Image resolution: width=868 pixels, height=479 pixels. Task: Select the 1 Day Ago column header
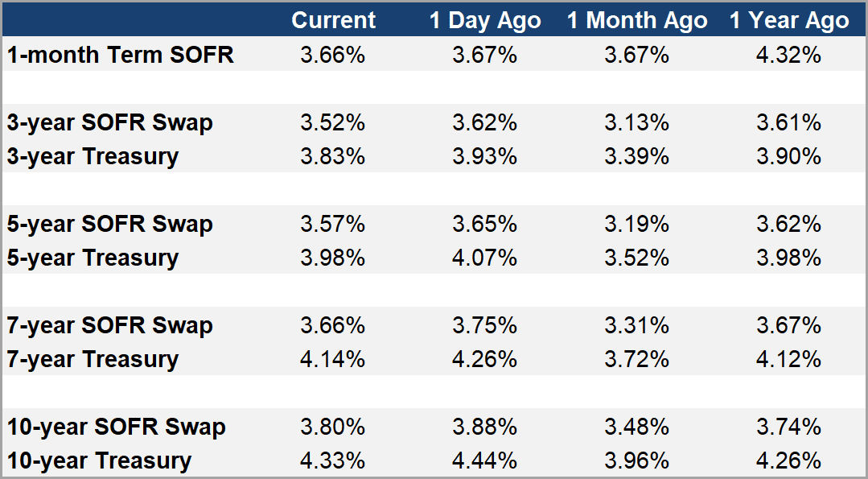[484, 20]
